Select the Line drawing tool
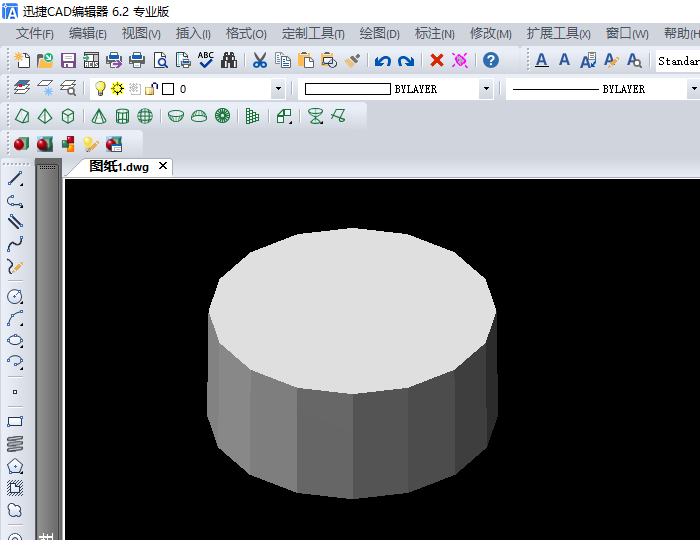The height and width of the screenshot is (540, 700). (x=15, y=179)
